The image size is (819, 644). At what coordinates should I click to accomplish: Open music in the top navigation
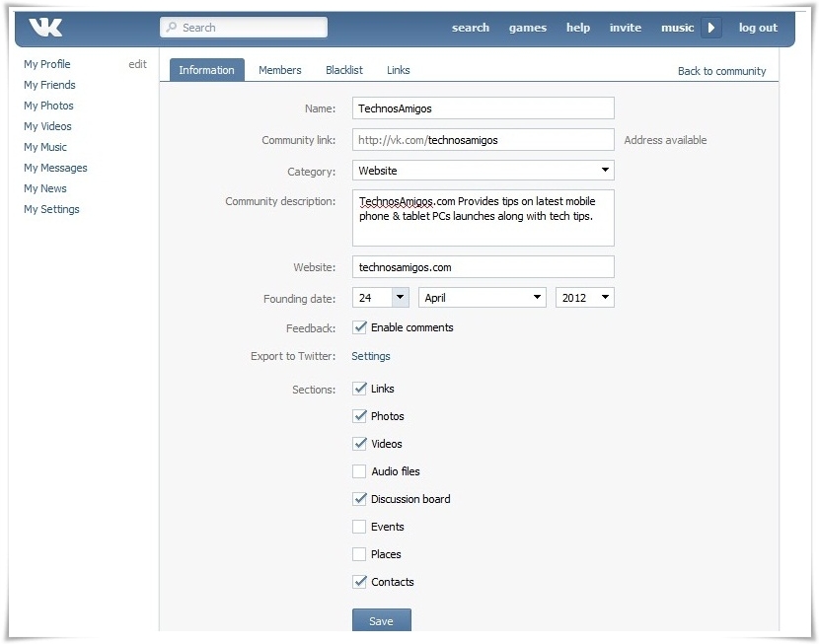click(x=678, y=28)
